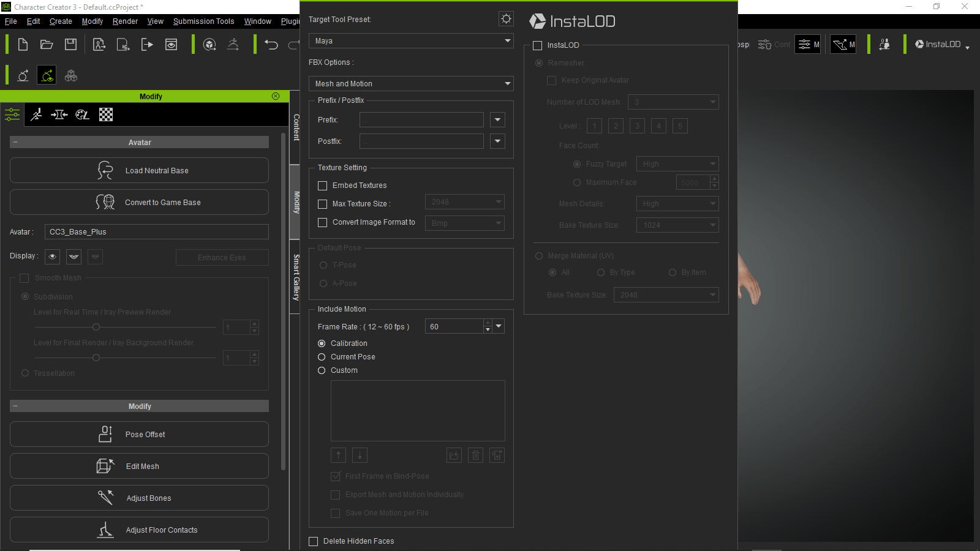Click the mesh edit M icon in right toolbar
The width and height of the screenshot is (980, 551).
coord(843,44)
